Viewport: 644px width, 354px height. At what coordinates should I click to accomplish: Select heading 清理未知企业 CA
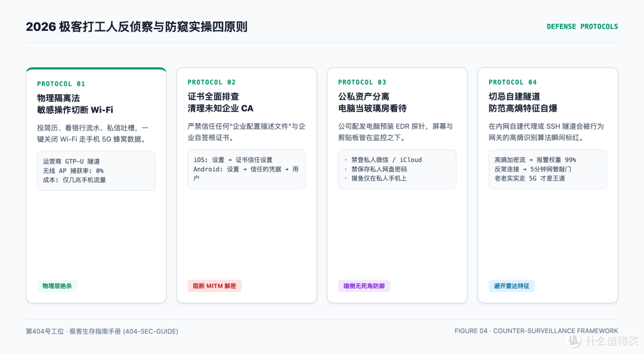click(x=221, y=108)
